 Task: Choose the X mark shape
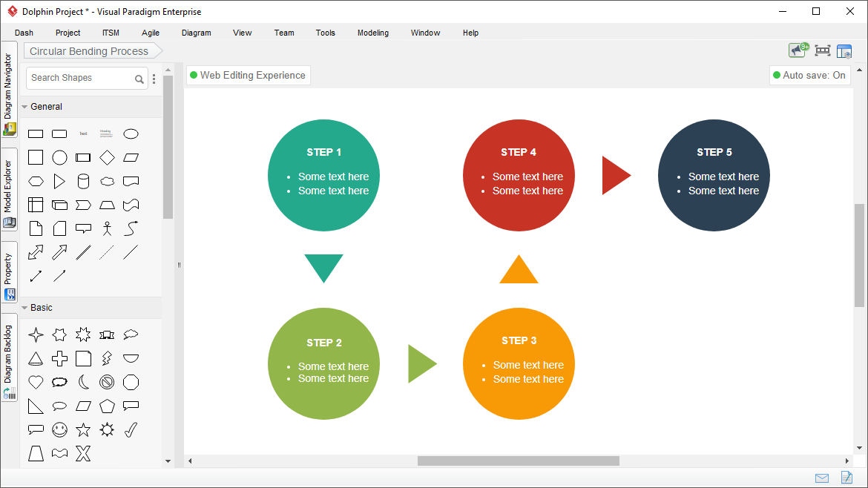point(83,454)
